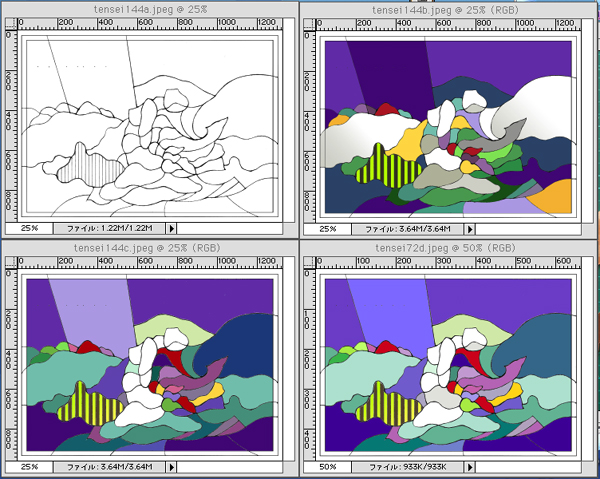The image size is (600, 479).
Task: Activate window via tensei72d.jpeg title bar
Action: (449, 248)
